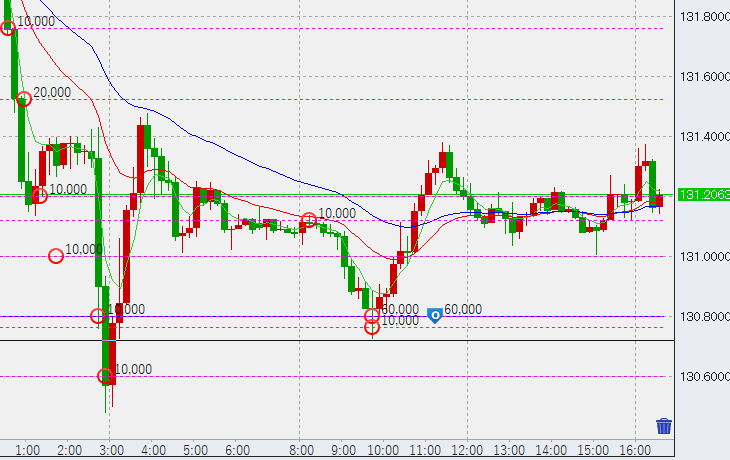Screen dimensions: 730x460
Task: Click the 5:00 time axis label
Action: (195, 450)
